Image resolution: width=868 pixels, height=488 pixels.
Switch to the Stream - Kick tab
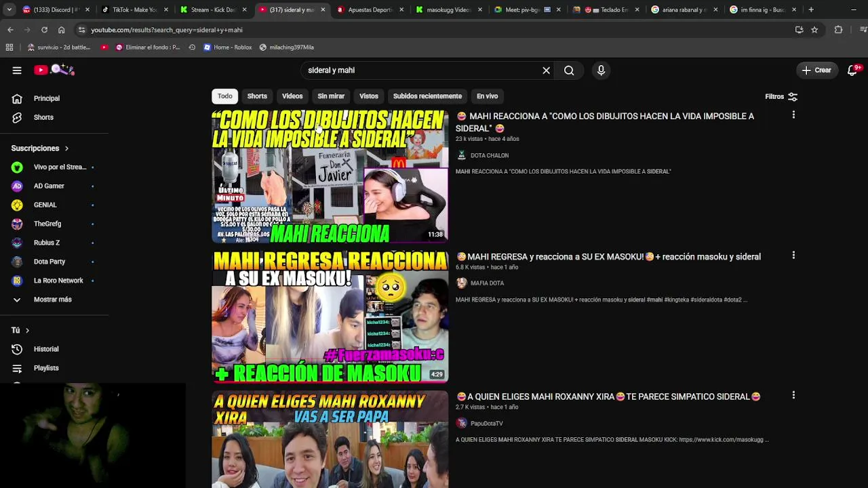point(213,9)
